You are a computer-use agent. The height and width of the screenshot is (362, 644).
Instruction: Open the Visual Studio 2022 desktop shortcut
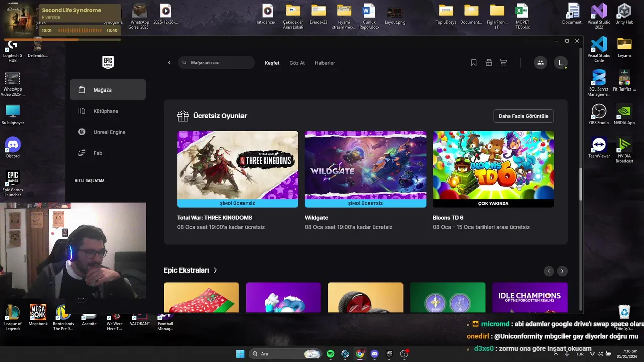click(x=599, y=16)
